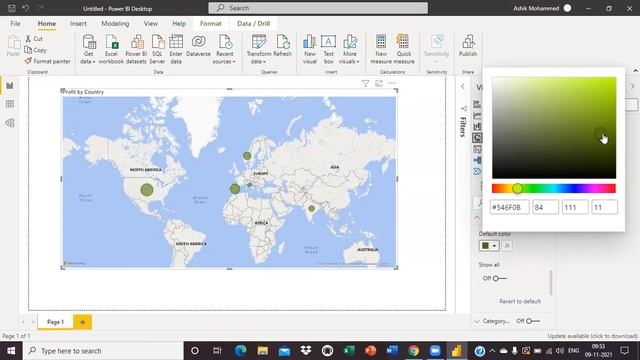The width and height of the screenshot is (640, 360).
Task: Open Microsoft Edge from taskbar
Action: (240, 351)
